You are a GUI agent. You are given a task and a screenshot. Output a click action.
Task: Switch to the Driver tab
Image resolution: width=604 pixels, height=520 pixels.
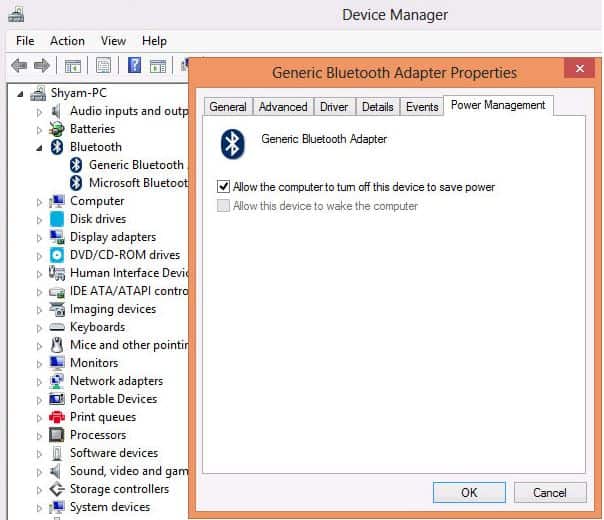[x=334, y=107]
